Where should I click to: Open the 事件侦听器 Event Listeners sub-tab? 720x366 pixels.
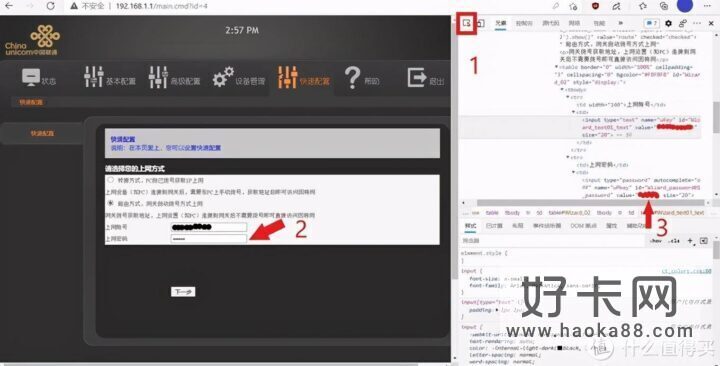[x=546, y=225]
